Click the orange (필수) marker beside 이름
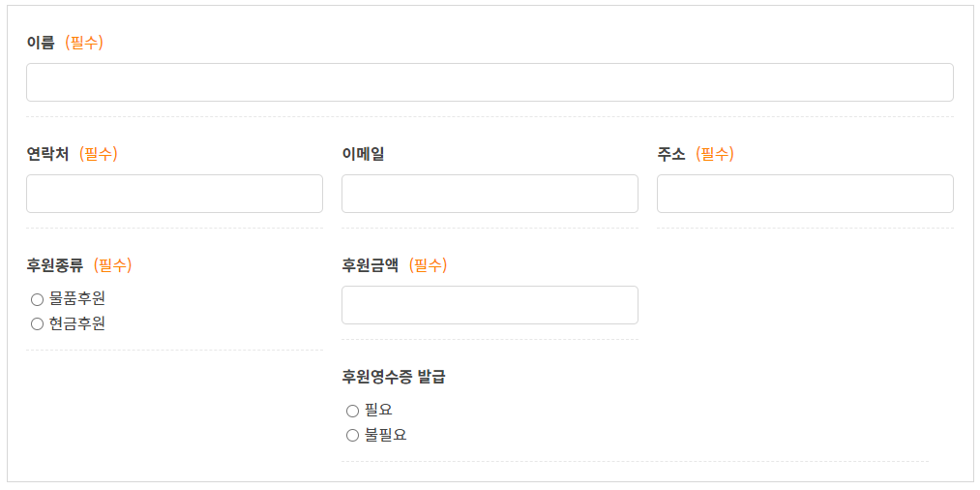980x490 pixels. [84, 43]
